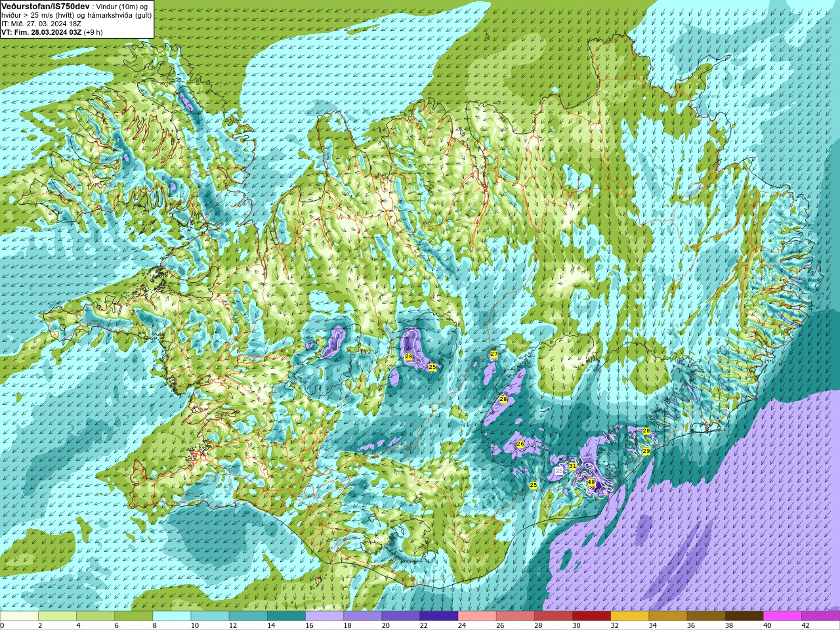Viewport: 840px width, 630px height.
Task: Select the 20–22 m/s violet legend swatch
Action: point(400,616)
